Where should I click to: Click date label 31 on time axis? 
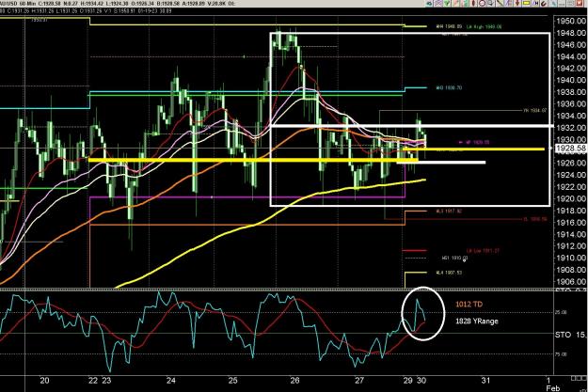coord(485,381)
